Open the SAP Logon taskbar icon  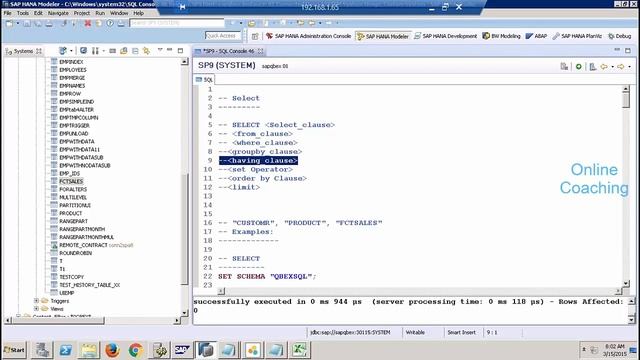coord(182,350)
